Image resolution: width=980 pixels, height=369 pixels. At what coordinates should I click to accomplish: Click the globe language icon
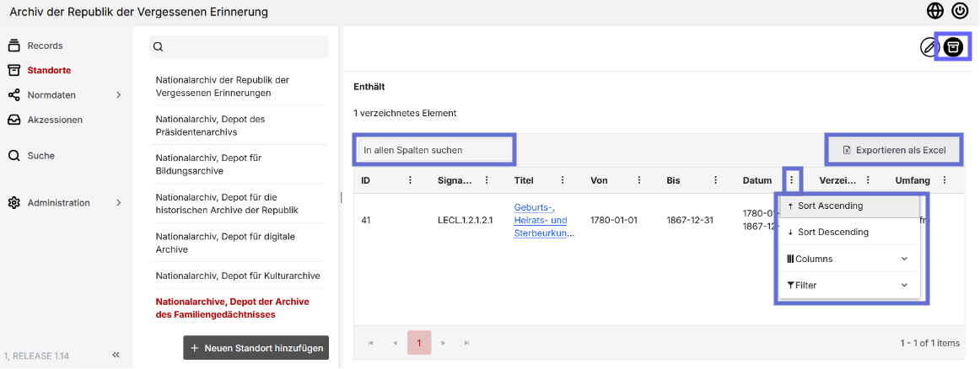click(935, 11)
